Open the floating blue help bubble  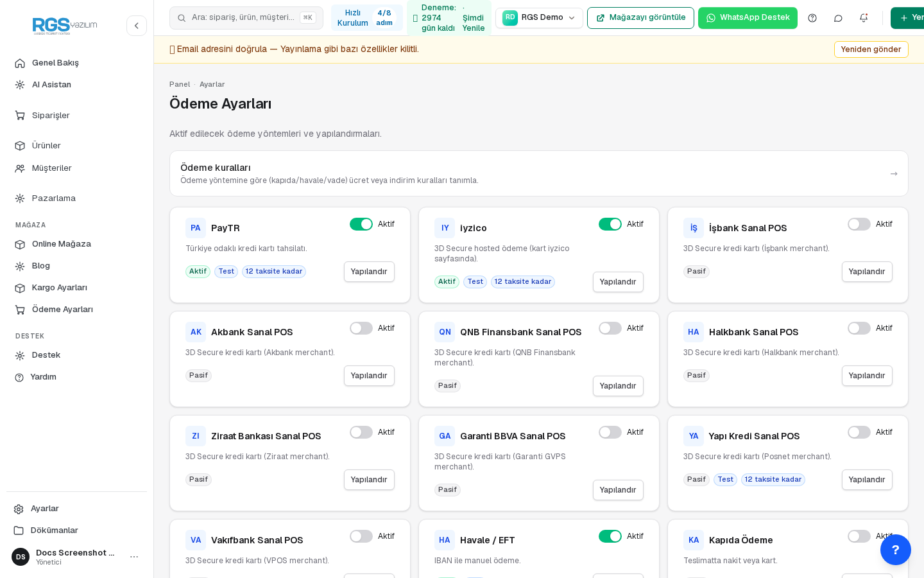click(896, 550)
